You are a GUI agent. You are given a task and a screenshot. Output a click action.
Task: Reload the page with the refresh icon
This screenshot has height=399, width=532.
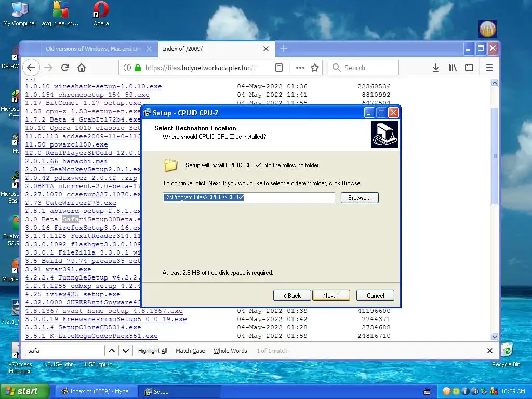pyautogui.click(x=65, y=68)
